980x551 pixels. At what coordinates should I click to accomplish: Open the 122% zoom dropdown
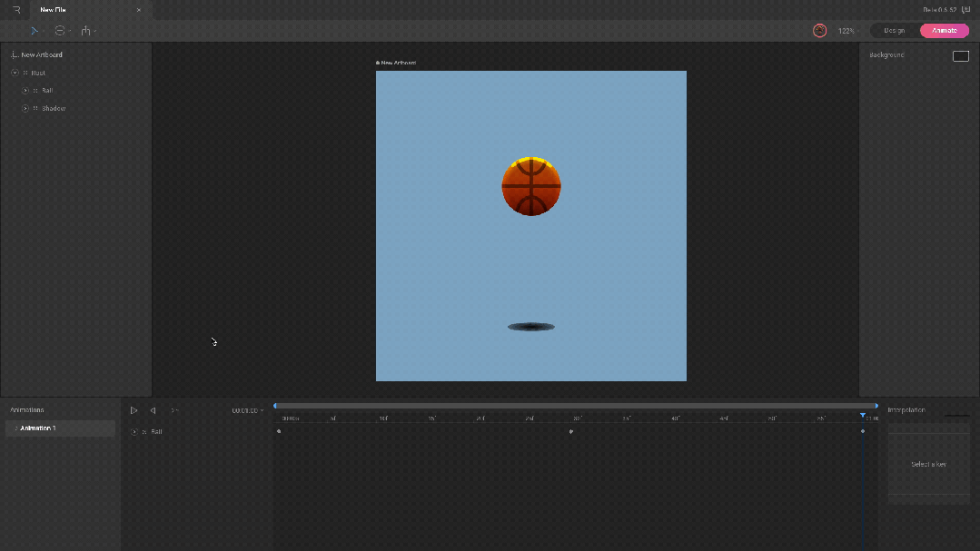point(848,31)
